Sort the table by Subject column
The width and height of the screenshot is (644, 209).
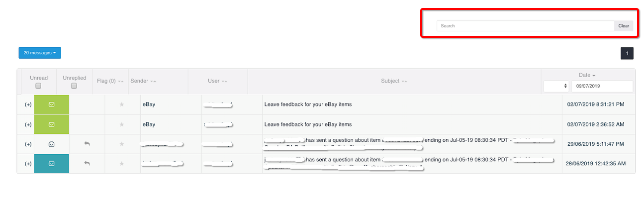coord(394,81)
